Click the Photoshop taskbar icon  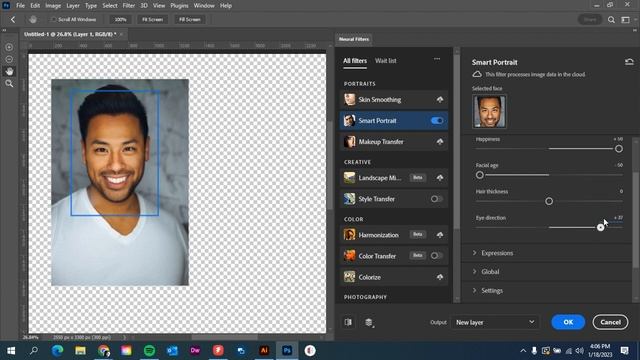[x=287, y=351]
